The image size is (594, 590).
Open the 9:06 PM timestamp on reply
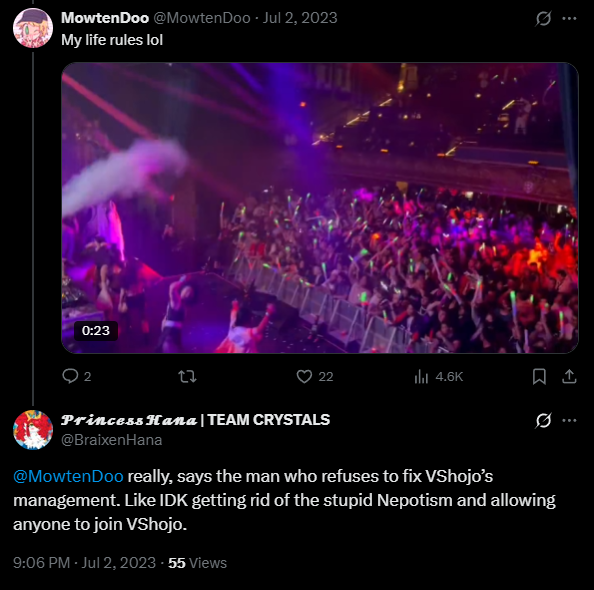[x=41, y=563]
